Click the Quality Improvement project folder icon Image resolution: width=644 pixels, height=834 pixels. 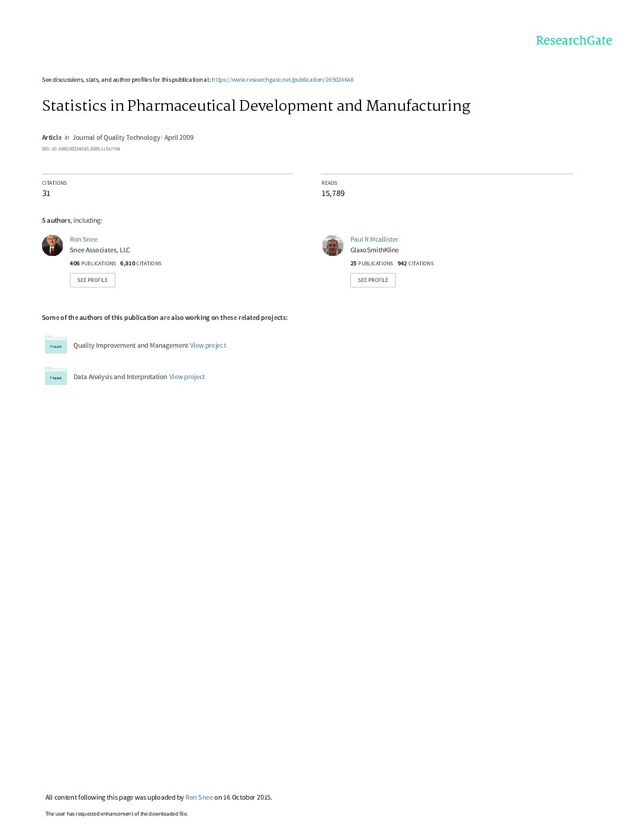click(56, 345)
